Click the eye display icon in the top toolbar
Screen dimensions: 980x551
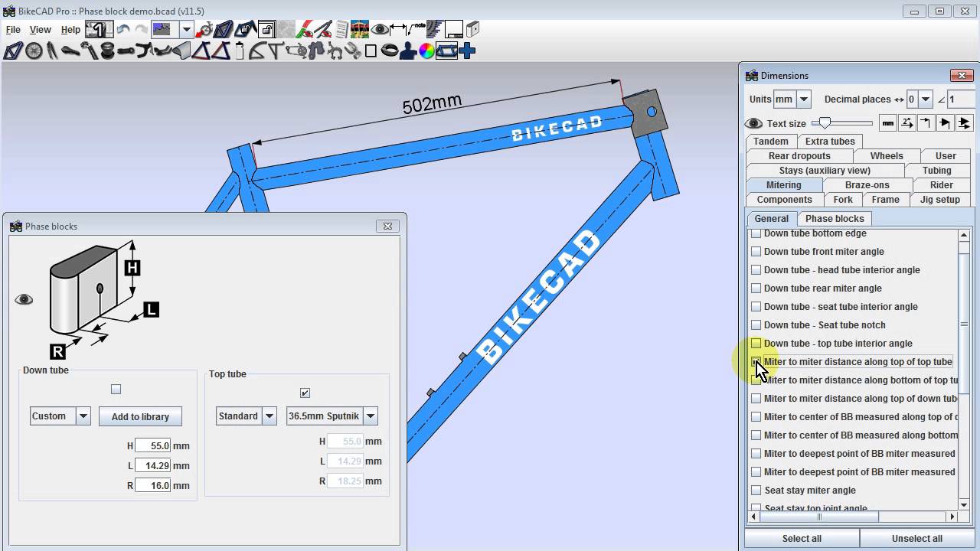[x=380, y=30]
